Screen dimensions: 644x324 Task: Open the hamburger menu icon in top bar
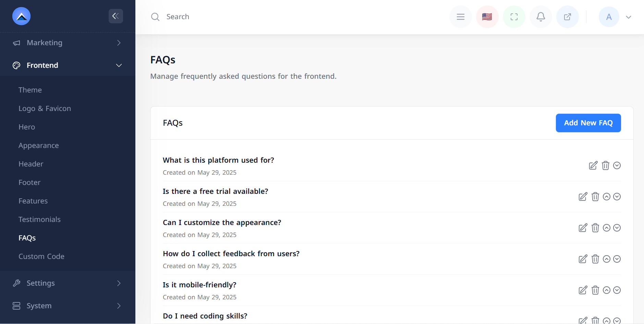click(x=460, y=17)
